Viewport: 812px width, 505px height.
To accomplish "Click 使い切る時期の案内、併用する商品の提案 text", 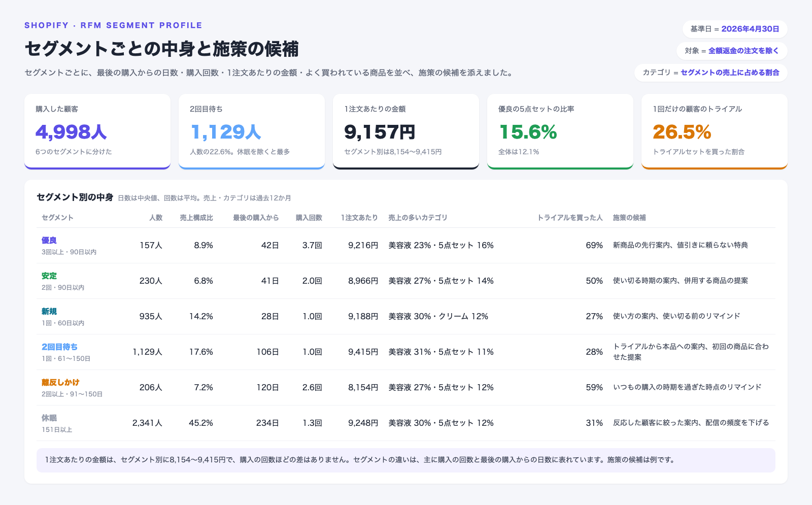I will click(681, 281).
